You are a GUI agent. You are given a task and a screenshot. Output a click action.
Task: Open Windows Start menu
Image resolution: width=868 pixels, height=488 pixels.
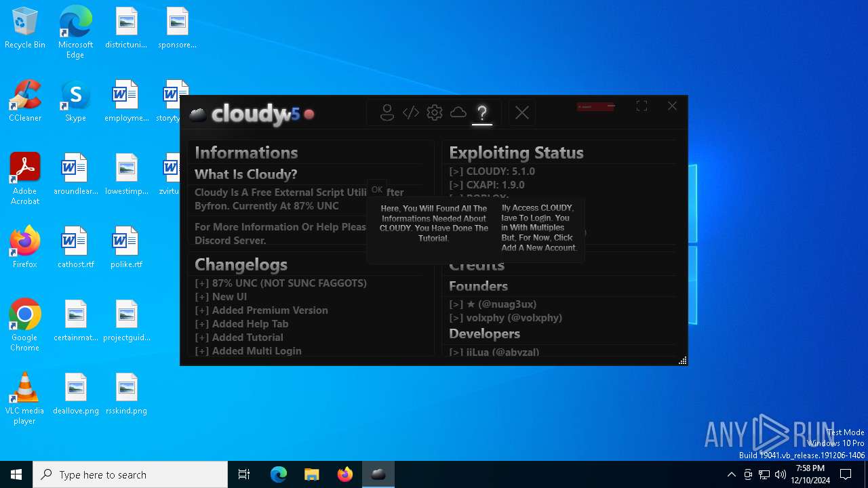pos(16,474)
